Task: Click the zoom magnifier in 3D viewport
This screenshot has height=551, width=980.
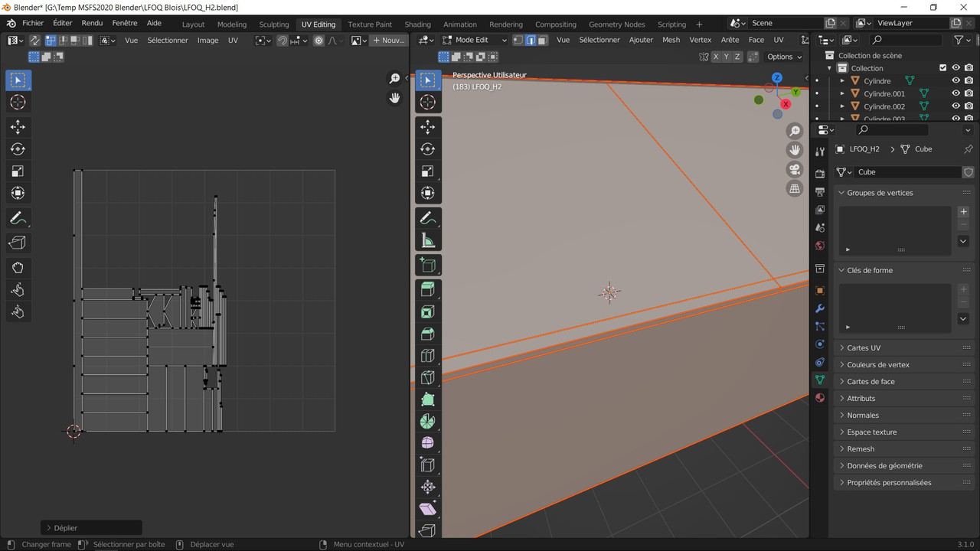Action: tap(795, 132)
